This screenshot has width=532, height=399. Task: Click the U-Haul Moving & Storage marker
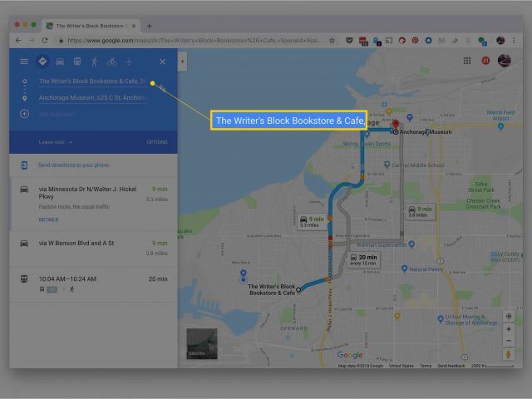click(441, 318)
